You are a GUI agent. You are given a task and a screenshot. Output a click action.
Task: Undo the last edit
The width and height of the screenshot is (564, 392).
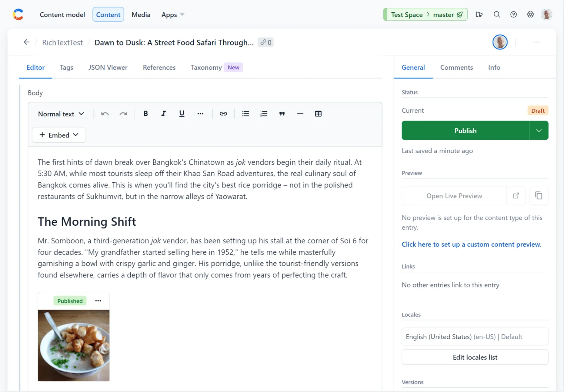[105, 114]
